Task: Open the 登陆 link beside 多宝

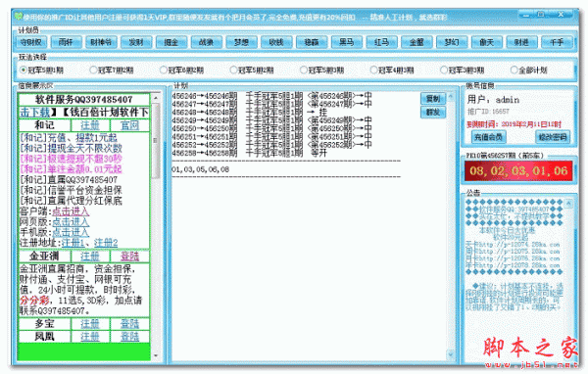Action: click(x=129, y=324)
